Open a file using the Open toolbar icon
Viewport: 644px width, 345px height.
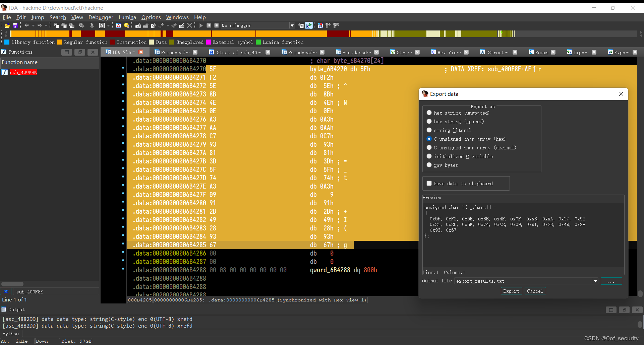[x=7, y=25]
